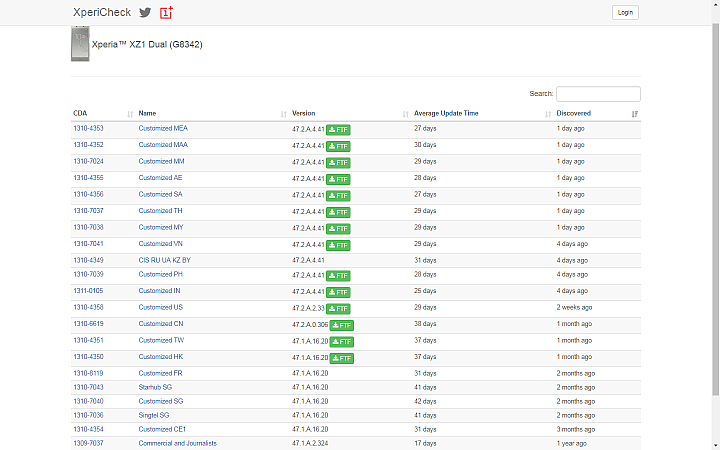
Task: Download FTF for Customized VN
Action: click(338, 245)
